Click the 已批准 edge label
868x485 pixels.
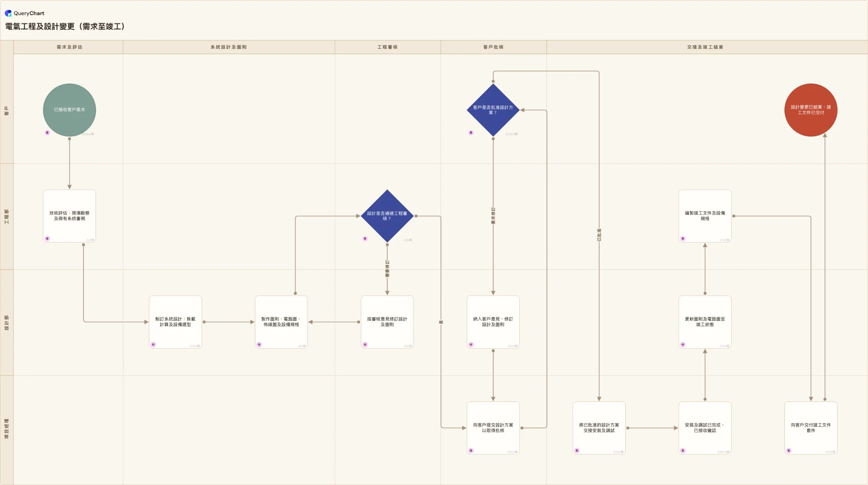(x=599, y=235)
